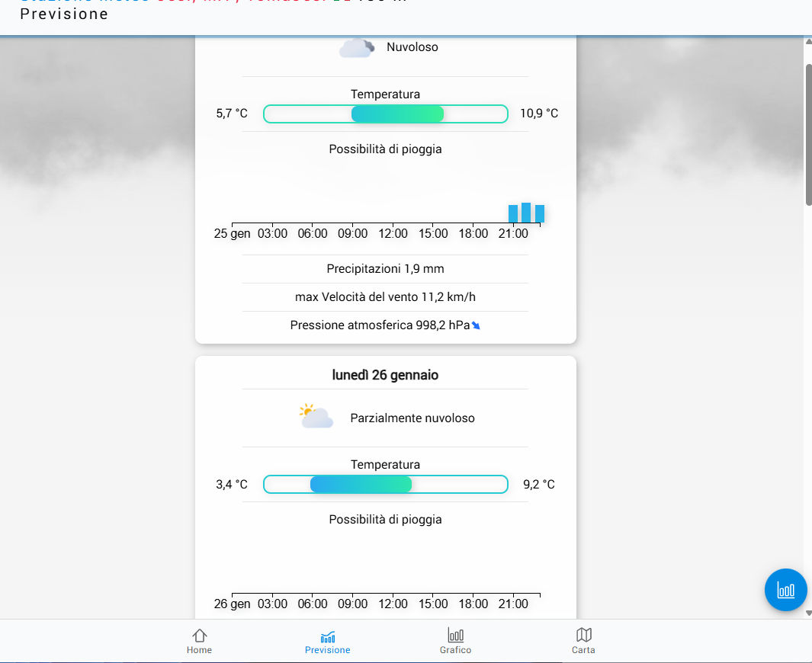Open the Home icon in bottom navigation
812x663 pixels.
coord(199,641)
